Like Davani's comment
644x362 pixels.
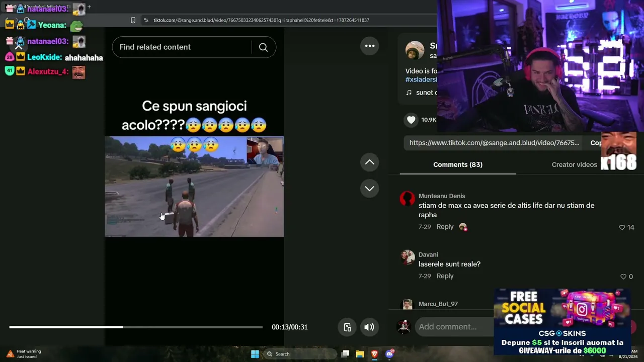pyautogui.click(x=623, y=277)
